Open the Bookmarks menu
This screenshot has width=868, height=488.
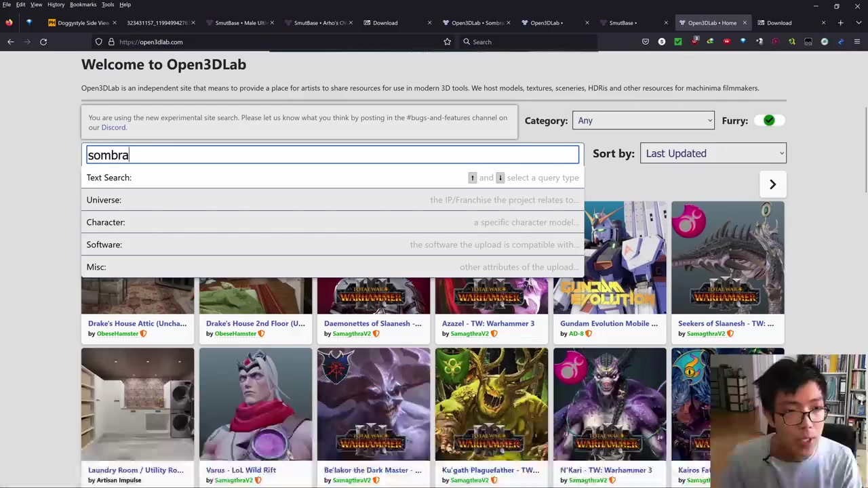point(83,5)
